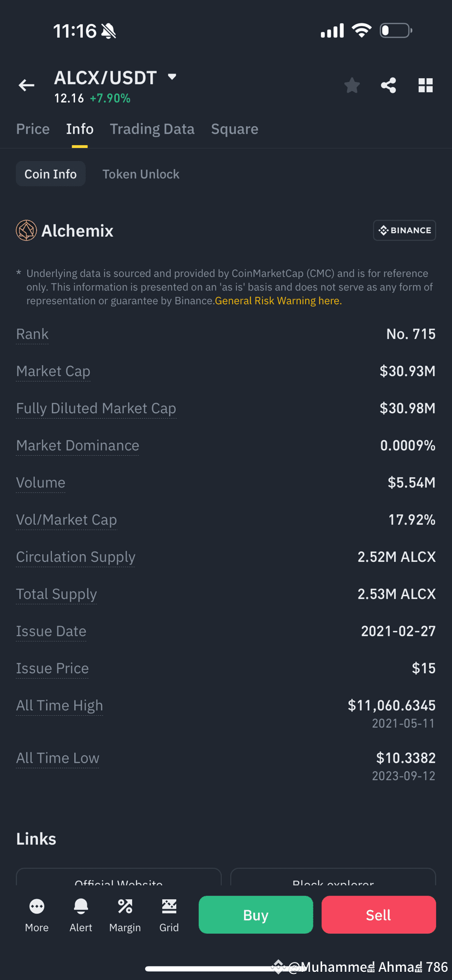Open the Alert bell icon
The width and height of the screenshot is (452, 980).
[x=81, y=915]
